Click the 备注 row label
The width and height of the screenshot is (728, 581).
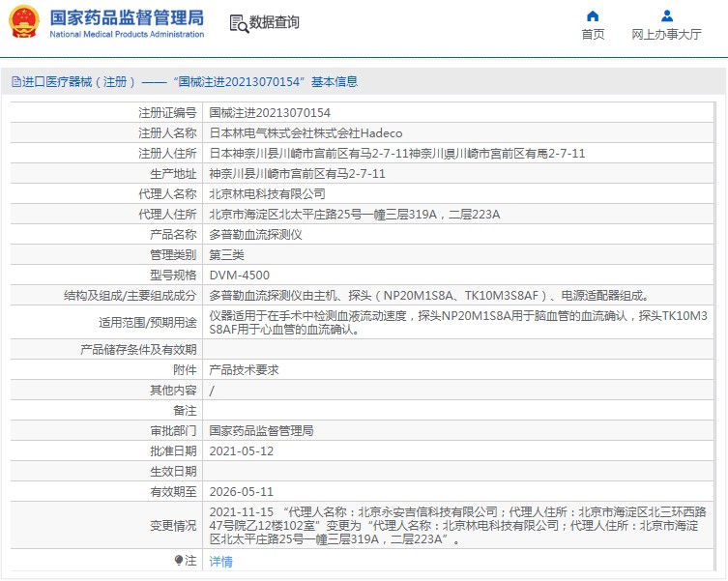[185, 411]
